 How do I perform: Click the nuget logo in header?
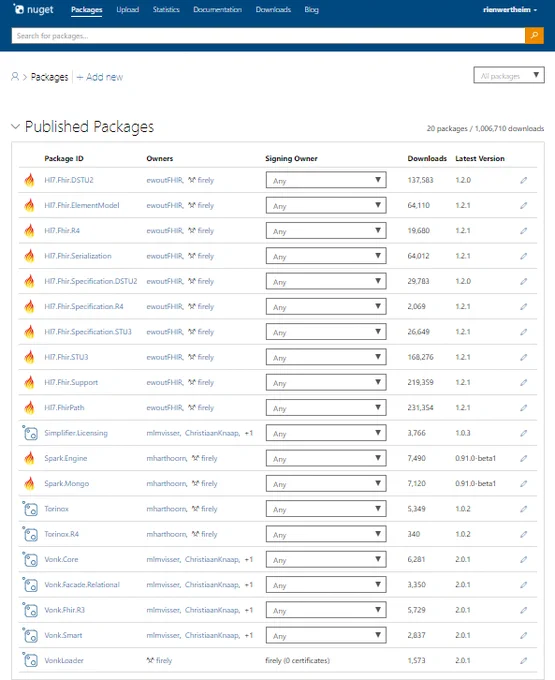[x=34, y=9]
